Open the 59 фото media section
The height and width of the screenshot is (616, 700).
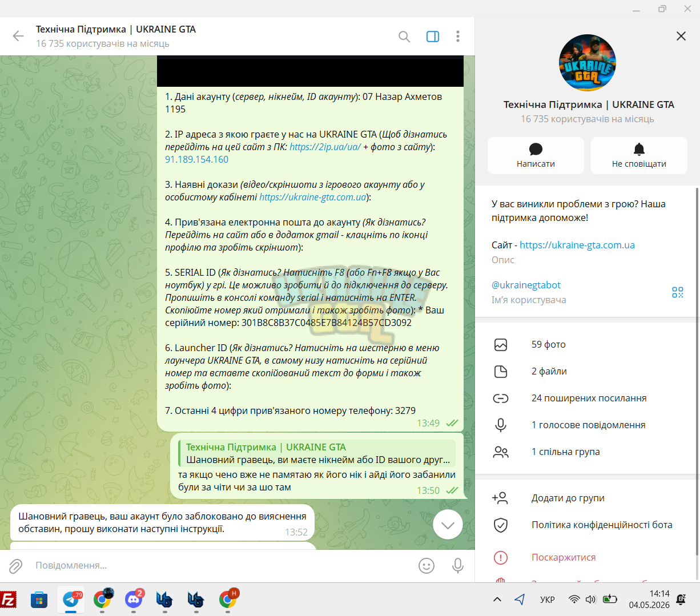(585, 344)
